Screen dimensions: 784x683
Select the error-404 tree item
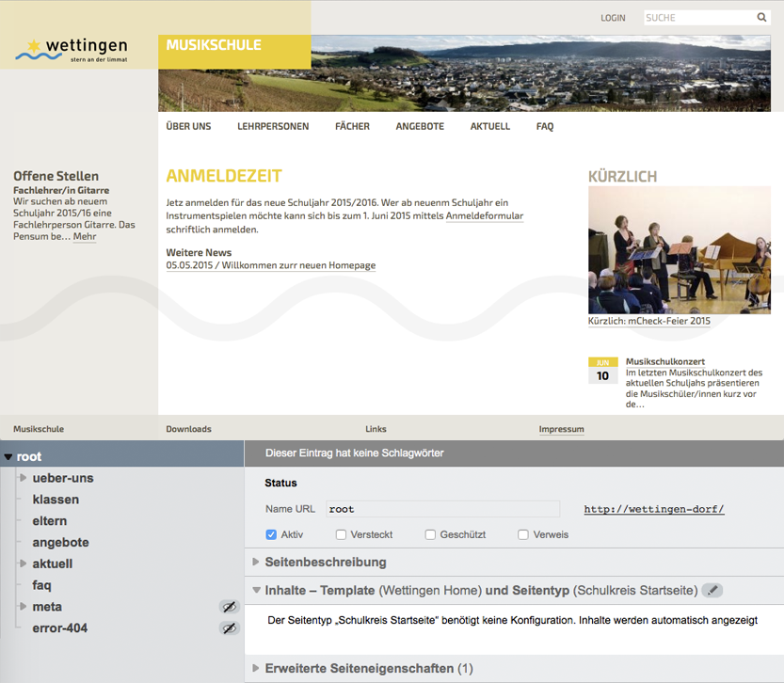click(x=60, y=628)
